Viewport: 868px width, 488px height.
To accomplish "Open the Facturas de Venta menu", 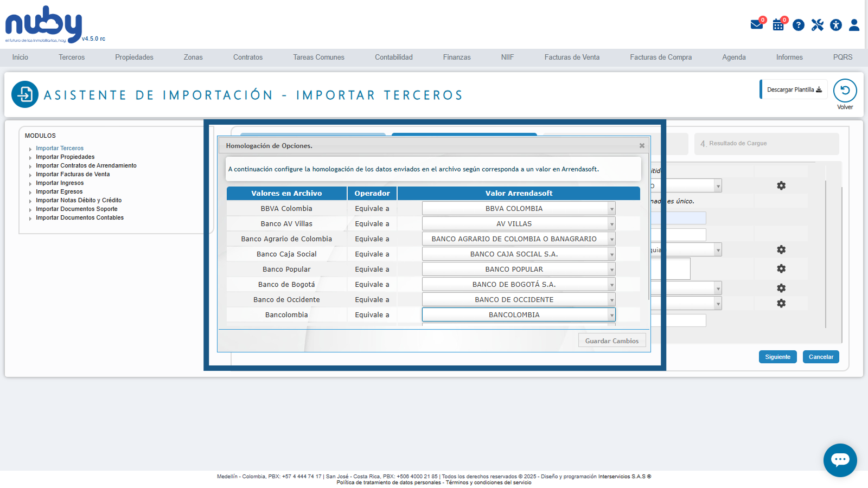I will 572,57.
